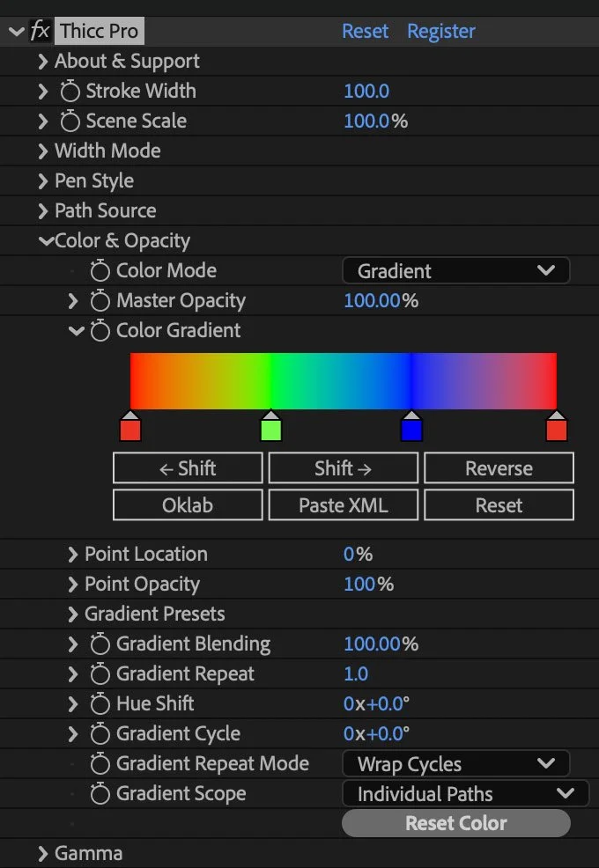Expand the Path Source section
Image resolution: width=599 pixels, height=868 pixels.
coord(42,210)
